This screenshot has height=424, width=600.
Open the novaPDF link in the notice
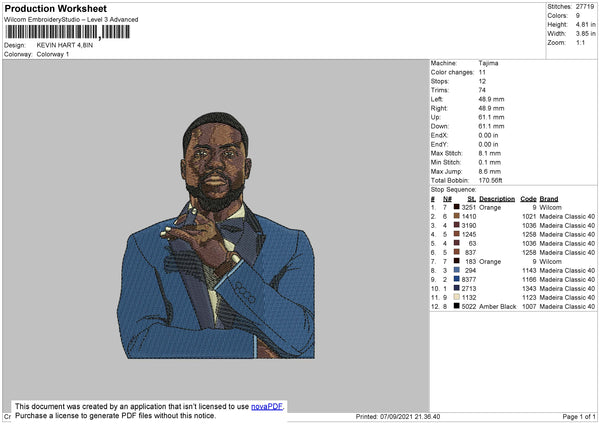tap(267, 406)
